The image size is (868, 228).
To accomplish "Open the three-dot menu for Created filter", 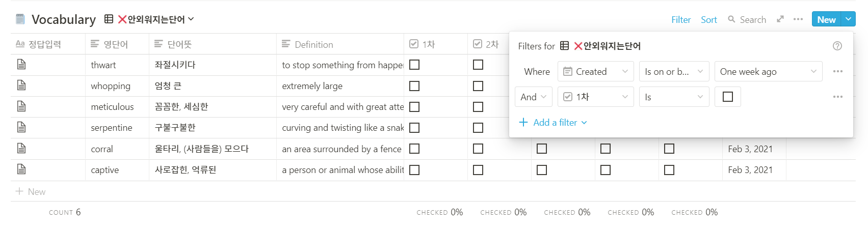I will click(838, 71).
